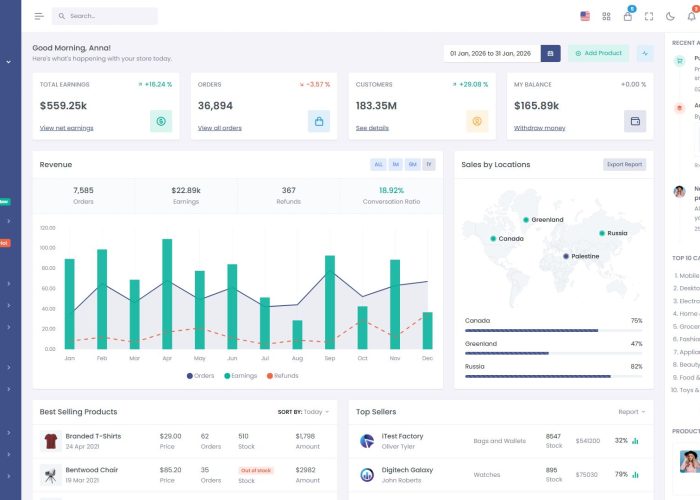Click the Russia map marker

point(602,233)
